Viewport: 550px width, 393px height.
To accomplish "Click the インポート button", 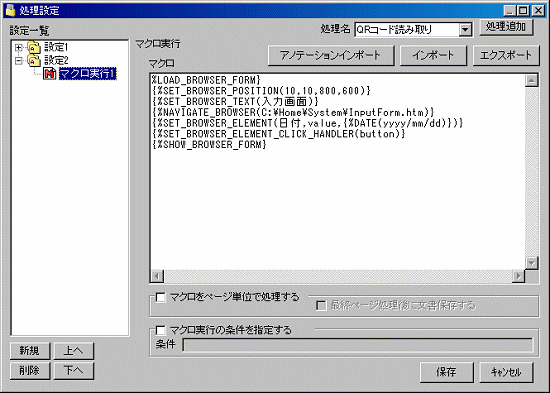I will pos(433,55).
